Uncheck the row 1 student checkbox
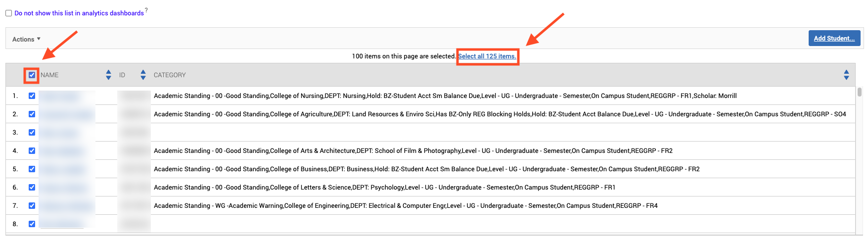 [32, 96]
